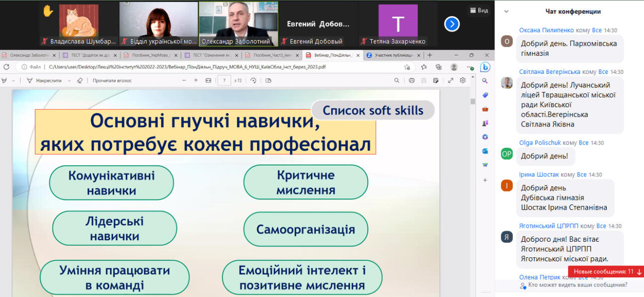Toggle the page view layout icon
This screenshot has width=644, height=297.
(268, 80)
